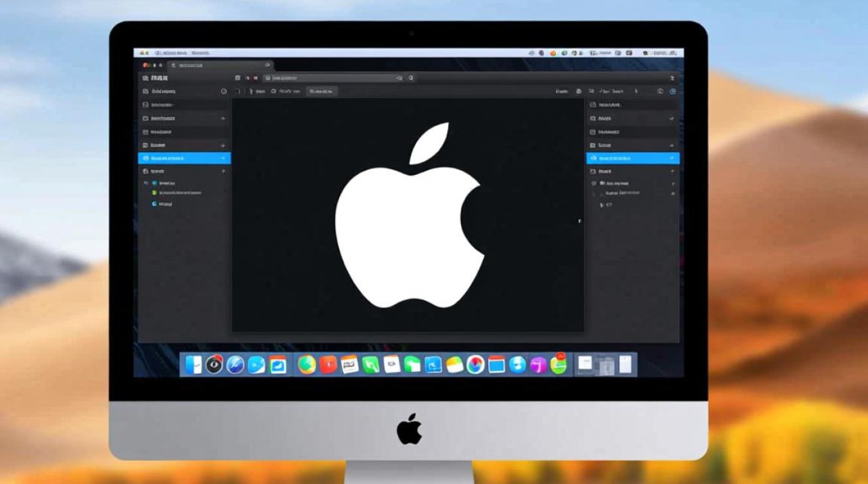This screenshot has height=484, width=868.
Task: Expand the highlighted row in the right panel
Action: click(672, 158)
